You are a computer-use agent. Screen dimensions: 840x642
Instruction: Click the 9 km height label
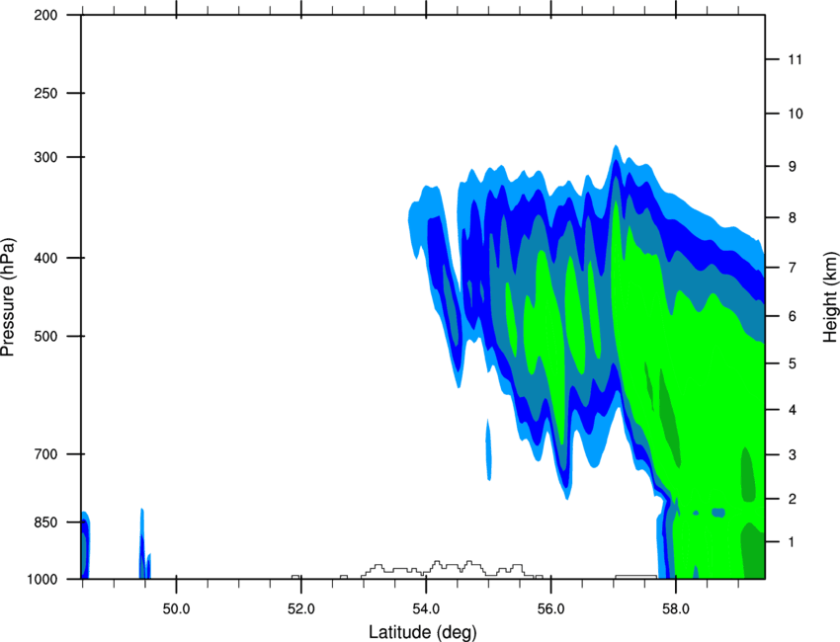[793, 167]
